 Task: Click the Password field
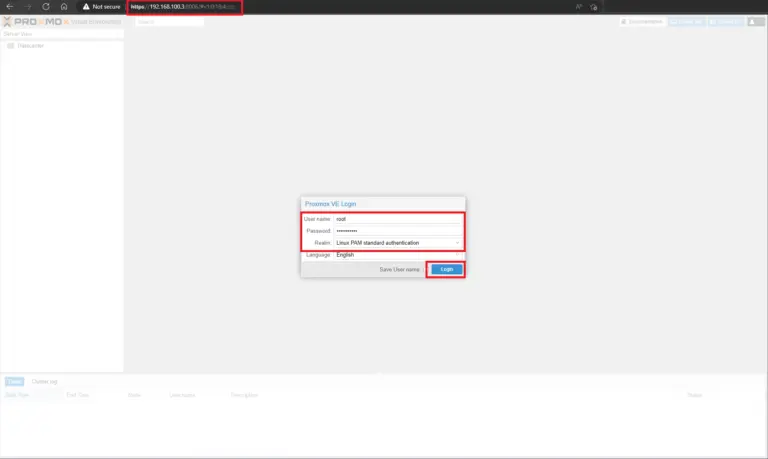[x=397, y=231]
